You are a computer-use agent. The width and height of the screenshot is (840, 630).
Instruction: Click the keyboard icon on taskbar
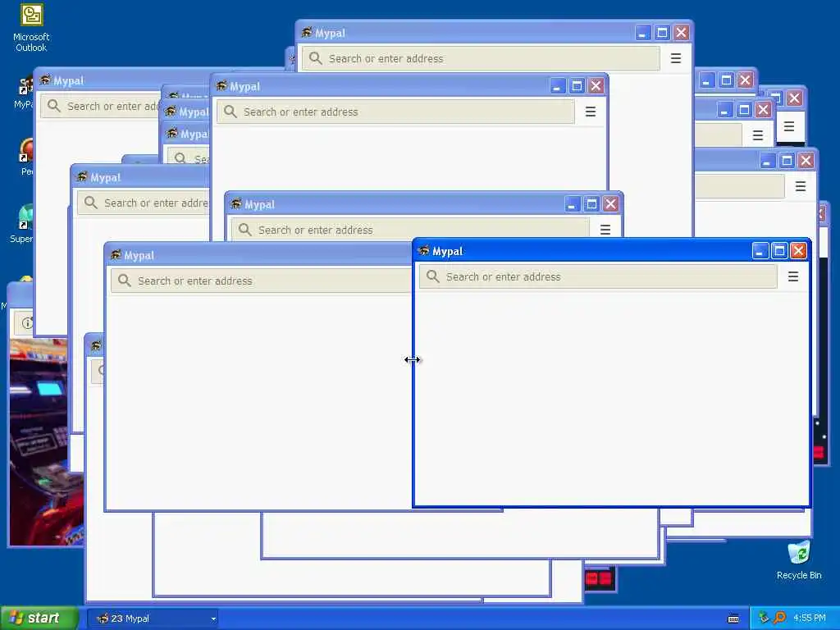pos(733,619)
